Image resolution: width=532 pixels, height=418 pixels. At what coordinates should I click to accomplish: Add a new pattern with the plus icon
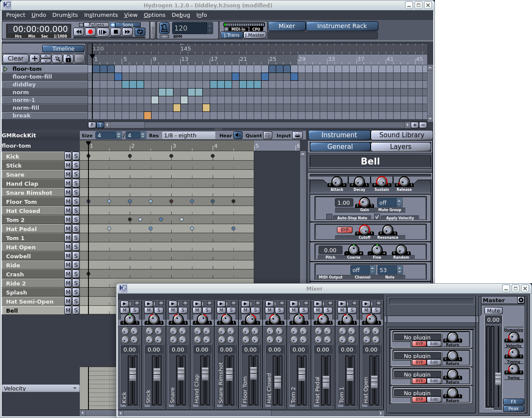coord(35,58)
